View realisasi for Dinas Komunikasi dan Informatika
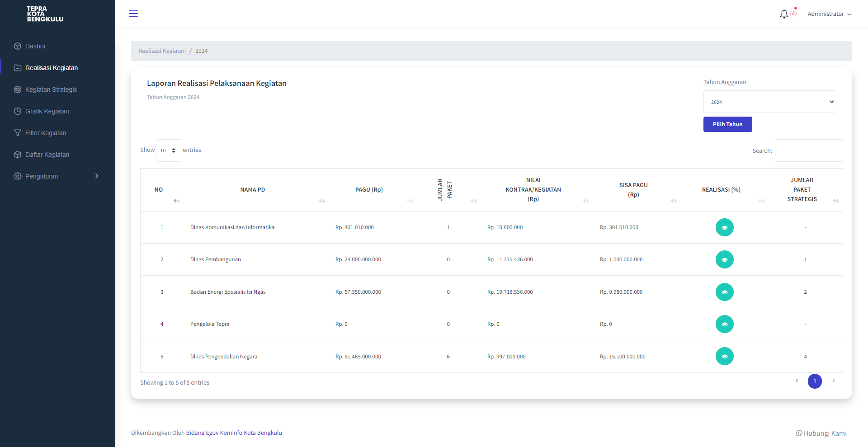Image resolution: width=868 pixels, height=447 pixels. pos(724,227)
